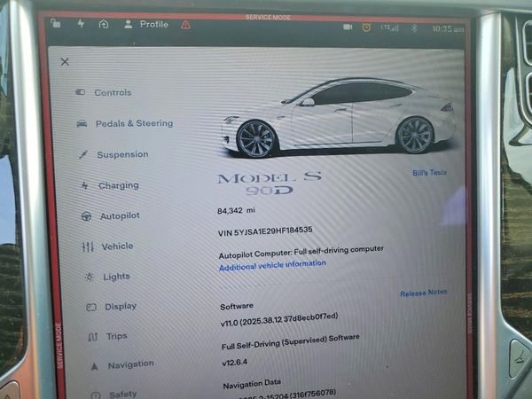The image size is (532, 399).
Task: Open Safety settings
Action: tap(123, 395)
